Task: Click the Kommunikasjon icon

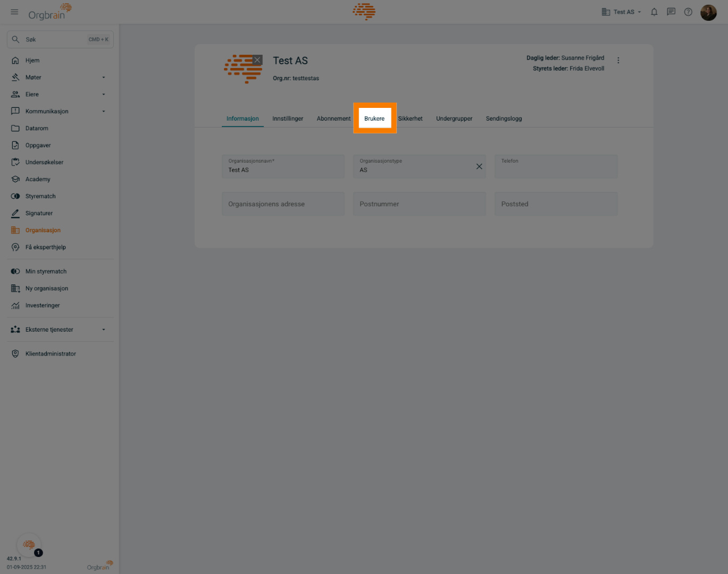Action: point(15,112)
